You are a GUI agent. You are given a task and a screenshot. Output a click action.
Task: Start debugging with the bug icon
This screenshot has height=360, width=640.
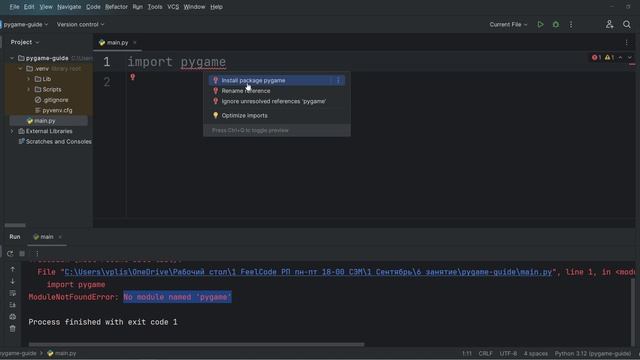coord(556,24)
